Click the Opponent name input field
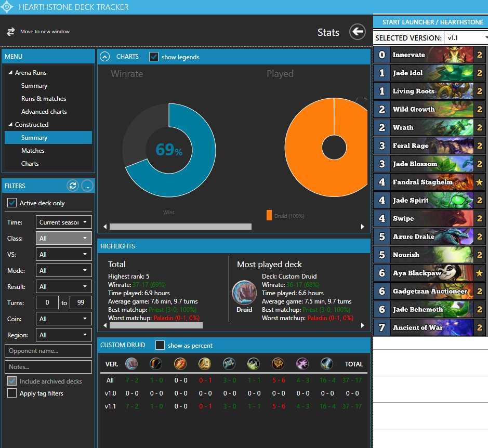This screenshot has width=488, height=448. (x=48, y=351)
